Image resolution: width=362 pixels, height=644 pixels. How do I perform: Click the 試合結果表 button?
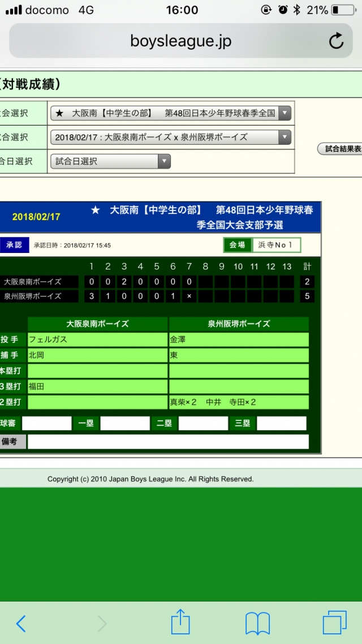click(340, 149)
